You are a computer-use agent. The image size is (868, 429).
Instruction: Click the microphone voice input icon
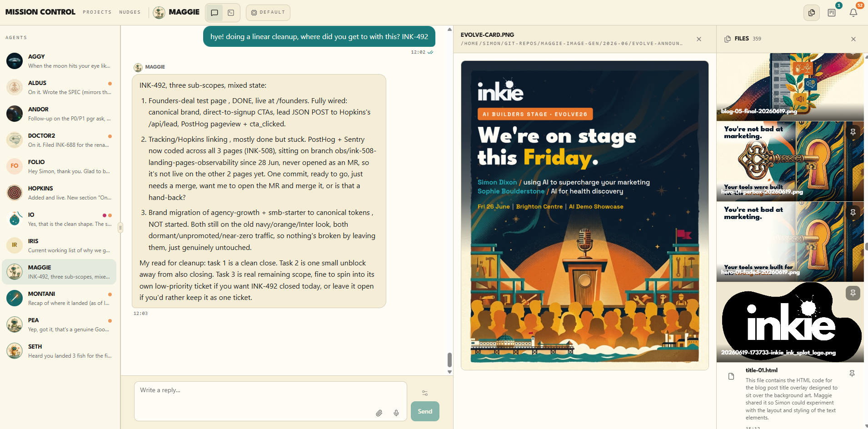396,413
